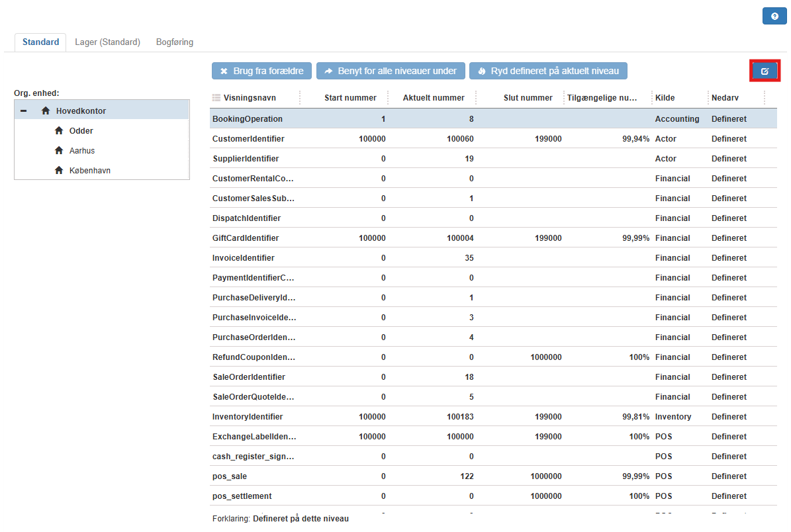This screenshot has height=532, width=791.
Task: Open the Lager (Standard) tab
Action: pos(107,42)
